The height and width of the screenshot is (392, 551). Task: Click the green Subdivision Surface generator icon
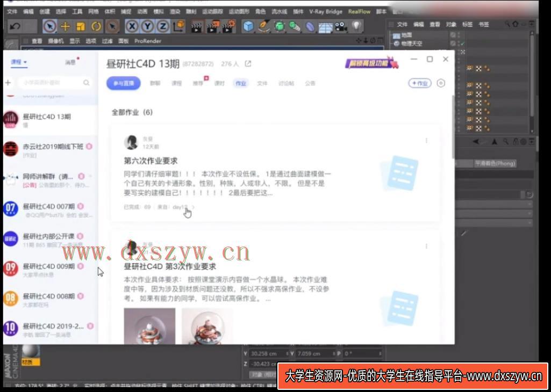(x=280, y=27)
